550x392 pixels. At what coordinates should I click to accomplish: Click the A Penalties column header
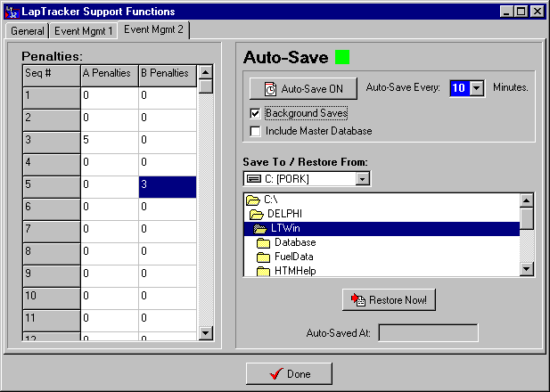pos(110,76)
